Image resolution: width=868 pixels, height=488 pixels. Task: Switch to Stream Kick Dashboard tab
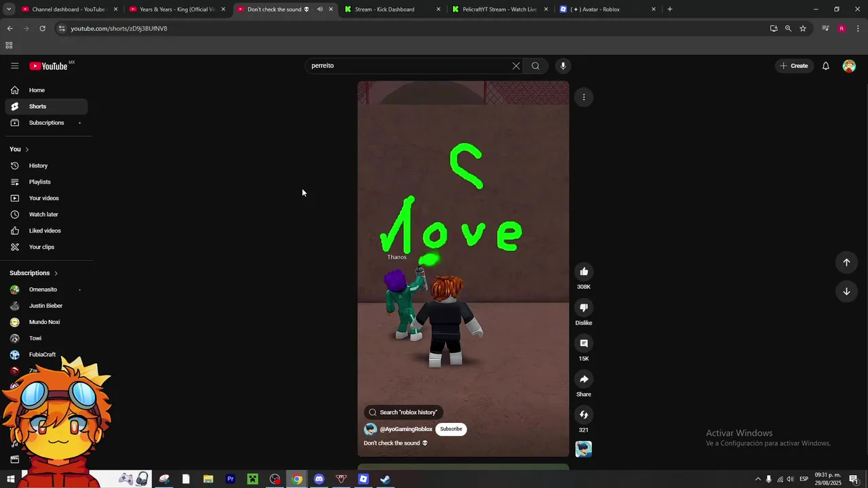coord(392,9)
